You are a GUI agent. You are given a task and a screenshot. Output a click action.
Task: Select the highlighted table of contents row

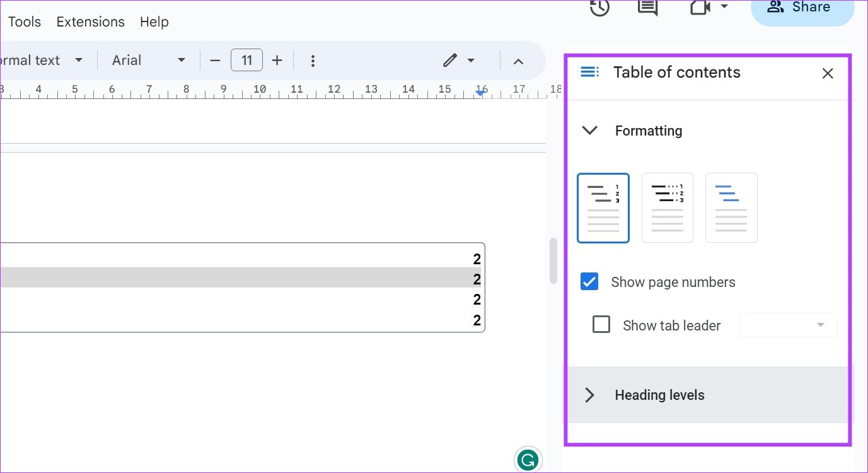pos(241,277)
